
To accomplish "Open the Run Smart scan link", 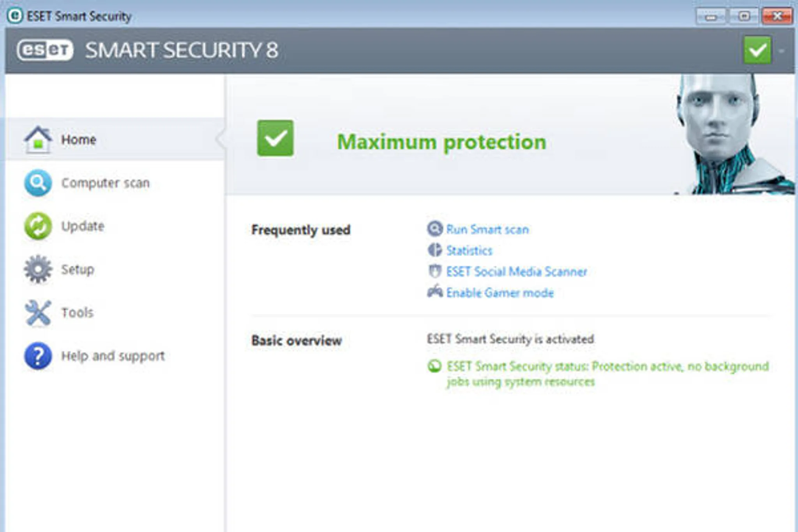I will click(487, 229).
